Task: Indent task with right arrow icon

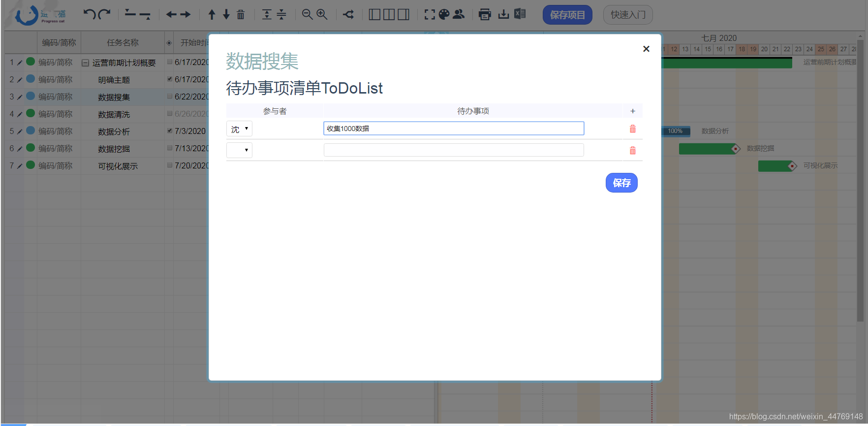Action: point(186,14)
